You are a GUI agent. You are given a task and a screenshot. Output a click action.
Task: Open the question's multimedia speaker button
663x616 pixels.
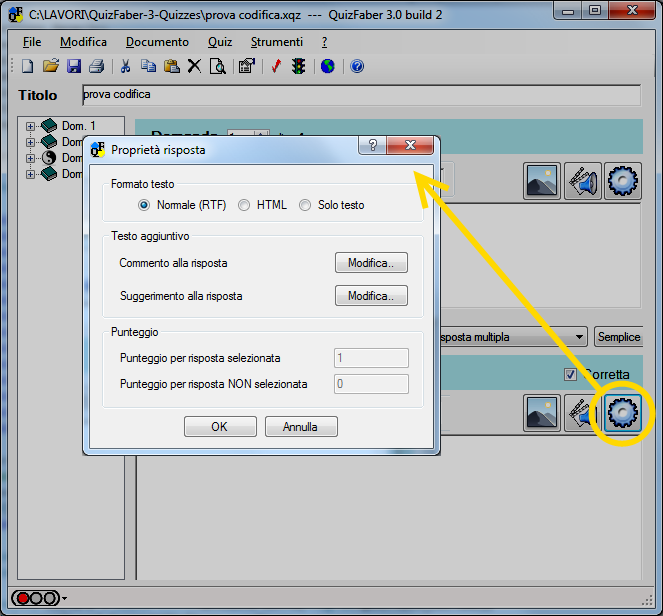point(582,181)
